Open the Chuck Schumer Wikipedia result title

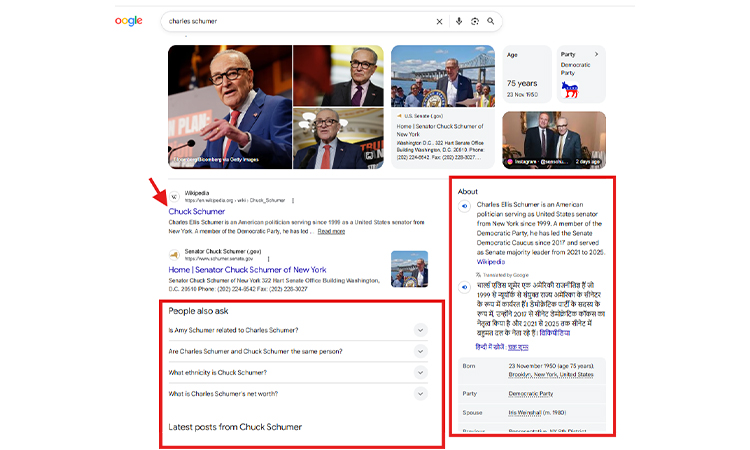click(x=197, y=211)
